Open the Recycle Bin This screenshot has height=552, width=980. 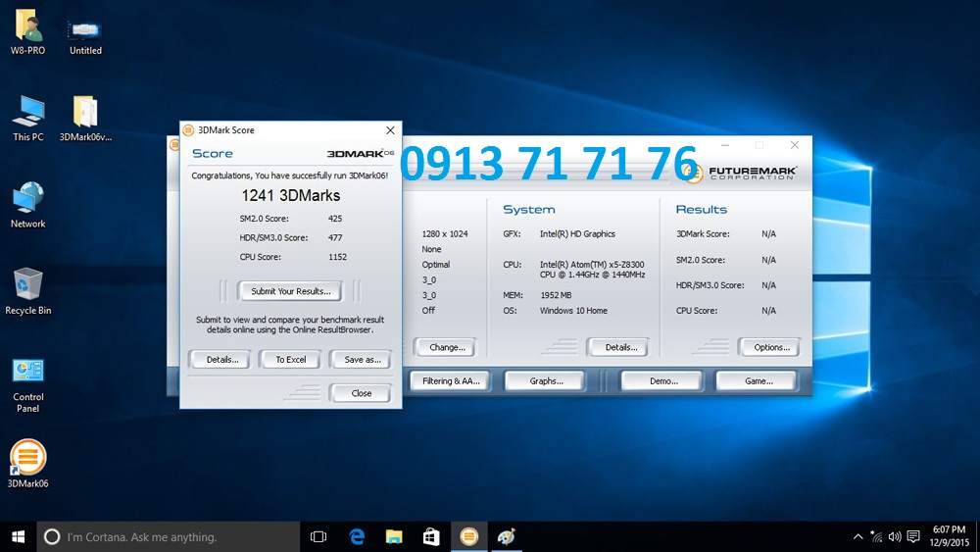[27, 291]
